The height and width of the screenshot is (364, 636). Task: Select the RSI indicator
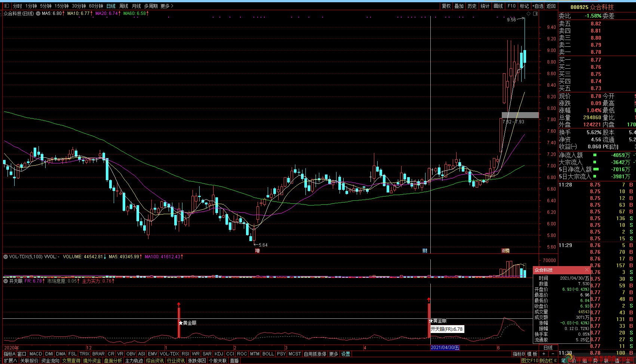185,354
